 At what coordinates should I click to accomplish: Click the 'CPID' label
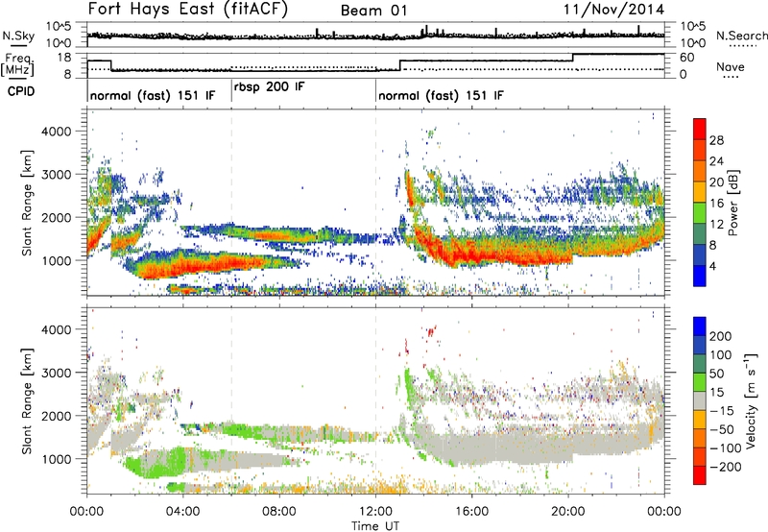point(21,91)
